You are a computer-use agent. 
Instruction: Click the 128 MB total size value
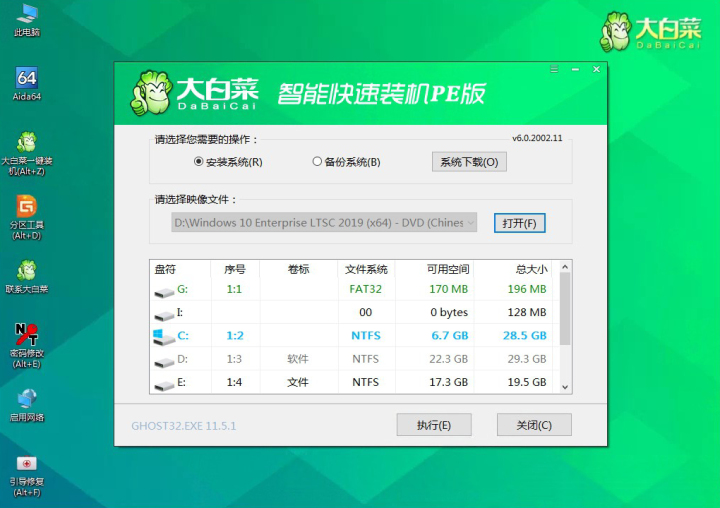527,312
